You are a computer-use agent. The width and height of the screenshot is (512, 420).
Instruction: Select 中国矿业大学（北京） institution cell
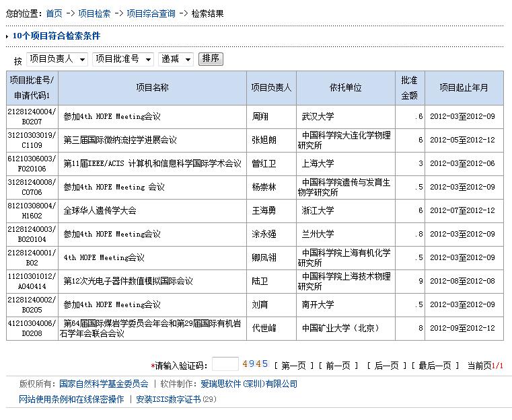[346, 329]
